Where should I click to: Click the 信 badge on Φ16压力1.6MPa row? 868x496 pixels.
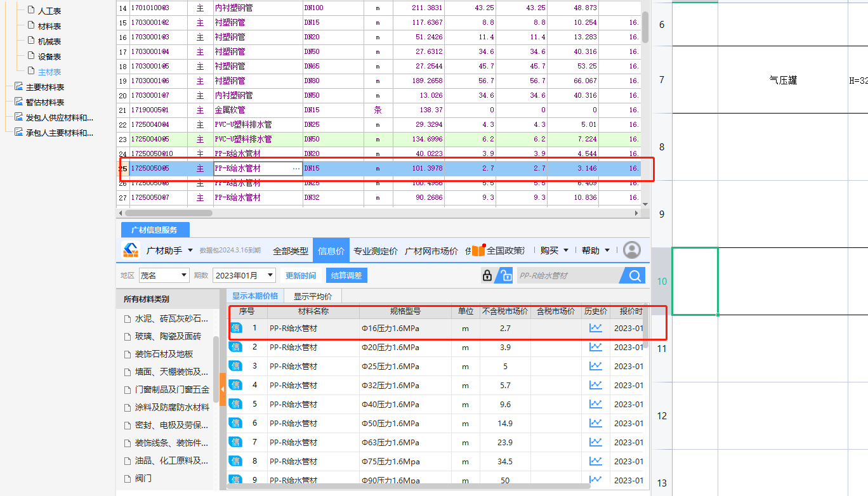235,328
